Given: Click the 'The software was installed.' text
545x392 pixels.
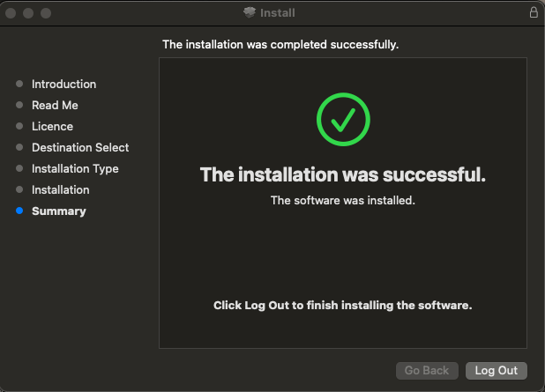Looking at the screenshot, I should 342,200.
